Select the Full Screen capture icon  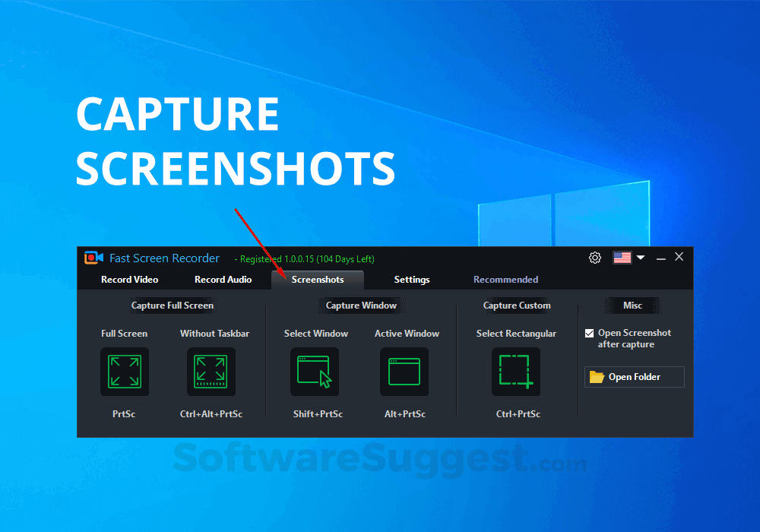pos(125,372)
